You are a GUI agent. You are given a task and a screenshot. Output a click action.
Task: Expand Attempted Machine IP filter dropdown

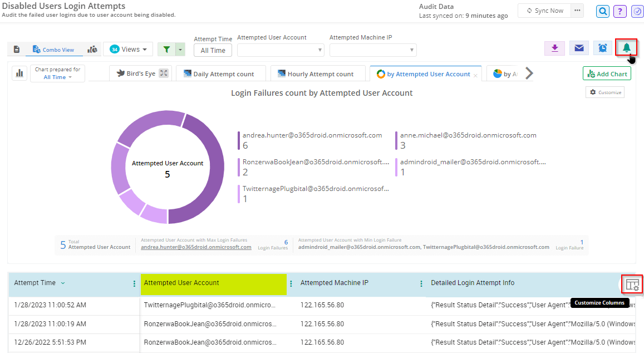pos(373,50)
